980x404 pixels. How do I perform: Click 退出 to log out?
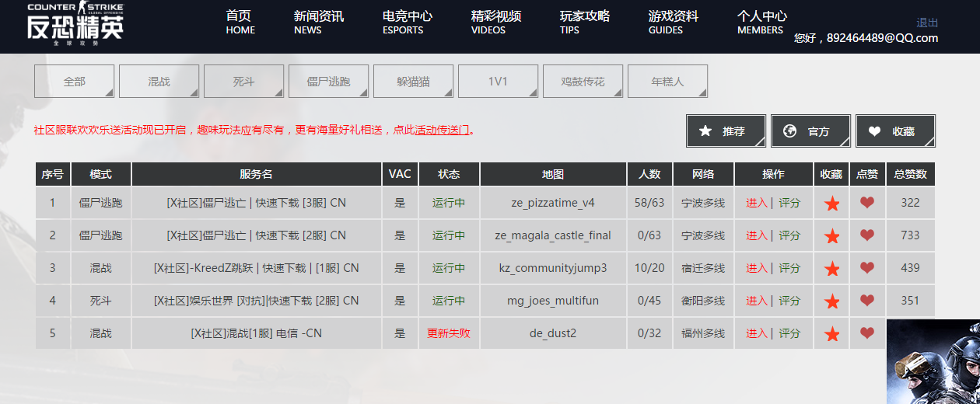pos(927,23)
